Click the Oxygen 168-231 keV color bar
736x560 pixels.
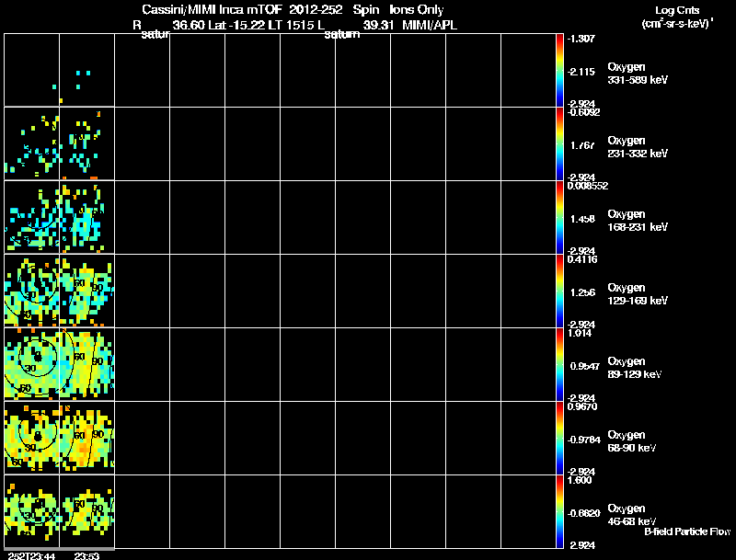coord(559,217)
